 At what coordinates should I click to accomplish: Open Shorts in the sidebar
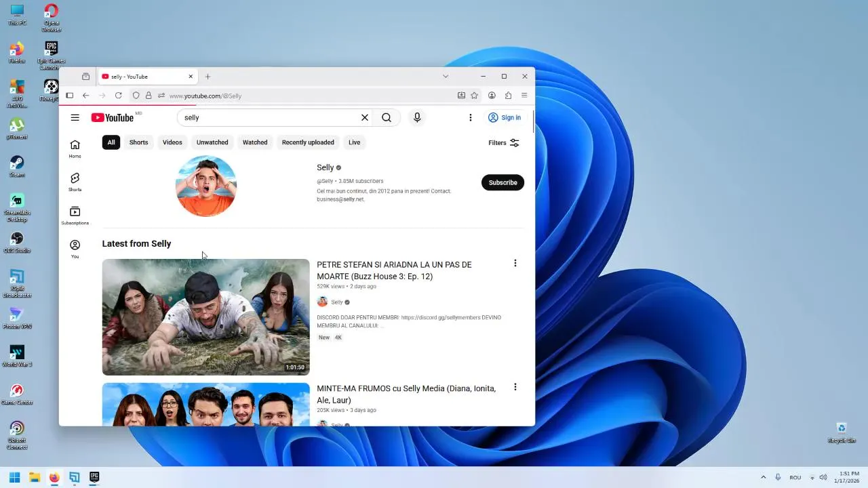[75, 182]
